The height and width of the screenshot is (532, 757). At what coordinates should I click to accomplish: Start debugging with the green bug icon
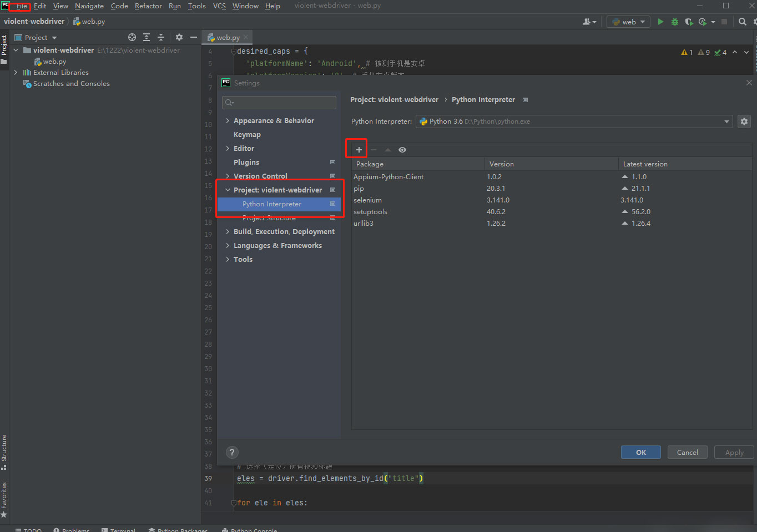pyautogui.click(x=675, y=22)
